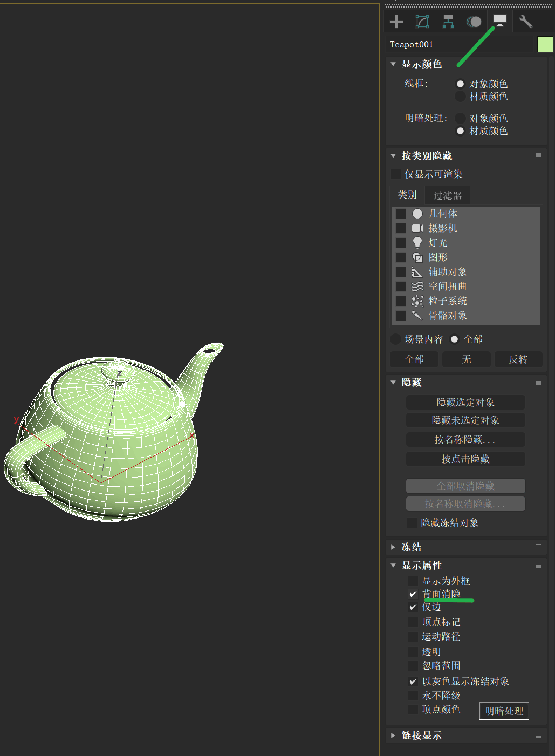Screen dimensions: 555x756
Task: Click the 灯光 bulb icon
Action: (x=417, y=243)
